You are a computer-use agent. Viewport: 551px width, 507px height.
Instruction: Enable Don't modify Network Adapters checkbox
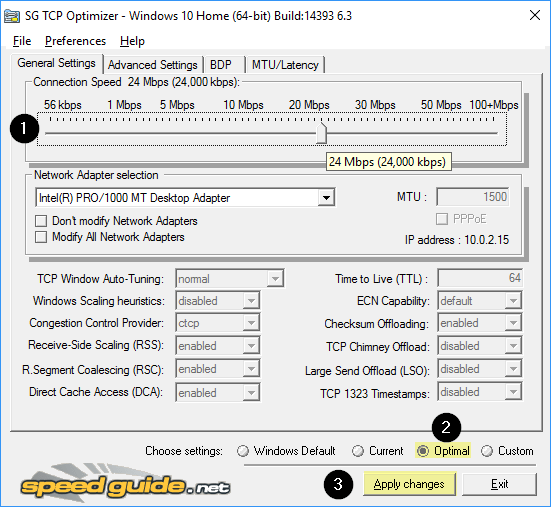tap(41, 221)
